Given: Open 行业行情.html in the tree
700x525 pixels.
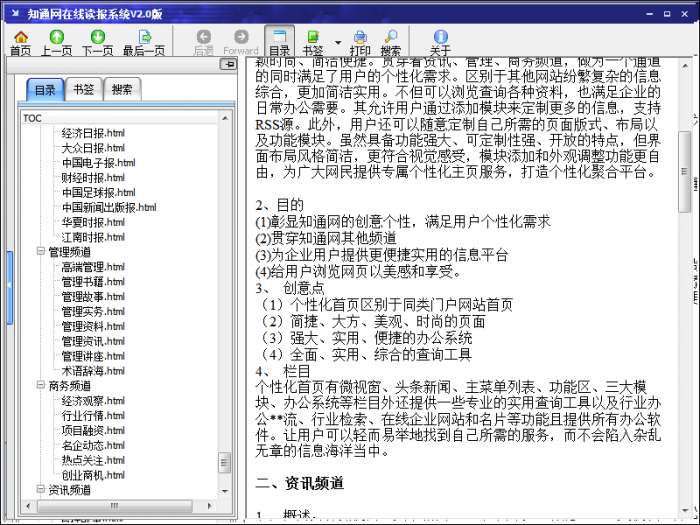Looking at the screenshot, I should pos(93,415).
